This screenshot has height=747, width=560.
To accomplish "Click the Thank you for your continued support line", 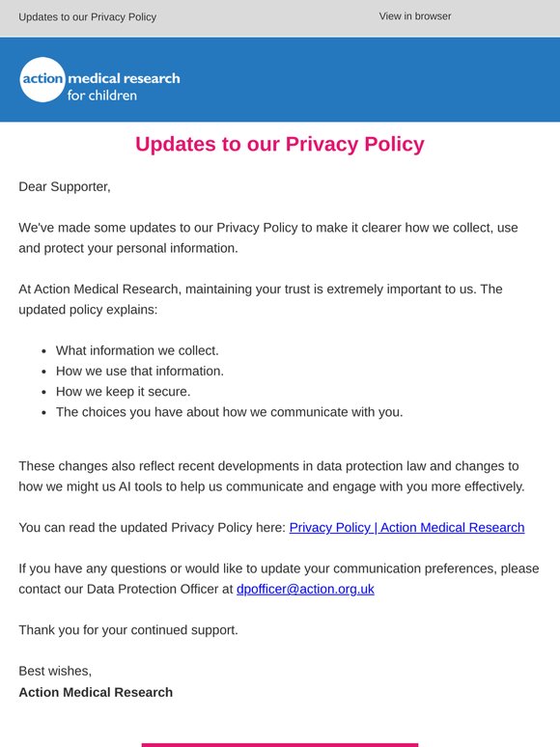I will 128,630.
